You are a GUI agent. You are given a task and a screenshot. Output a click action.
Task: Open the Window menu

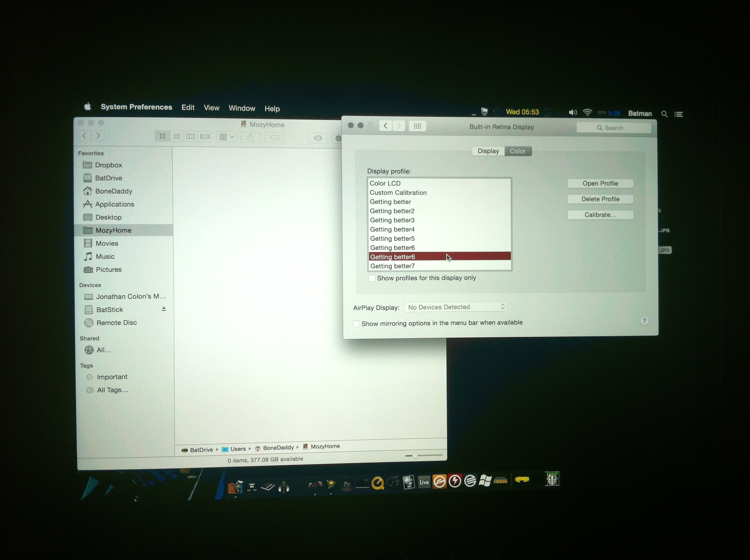pyautogui.click(x=241, y=108)
